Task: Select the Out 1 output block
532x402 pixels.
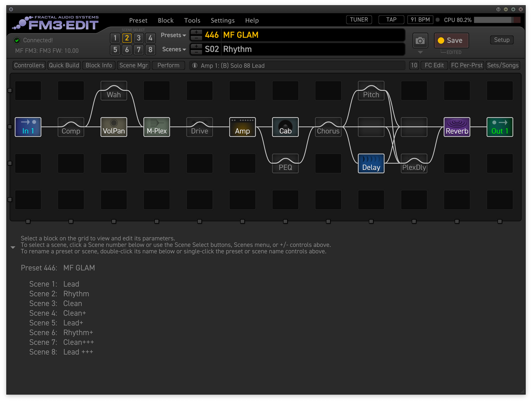Action: (x=500, y=127)
